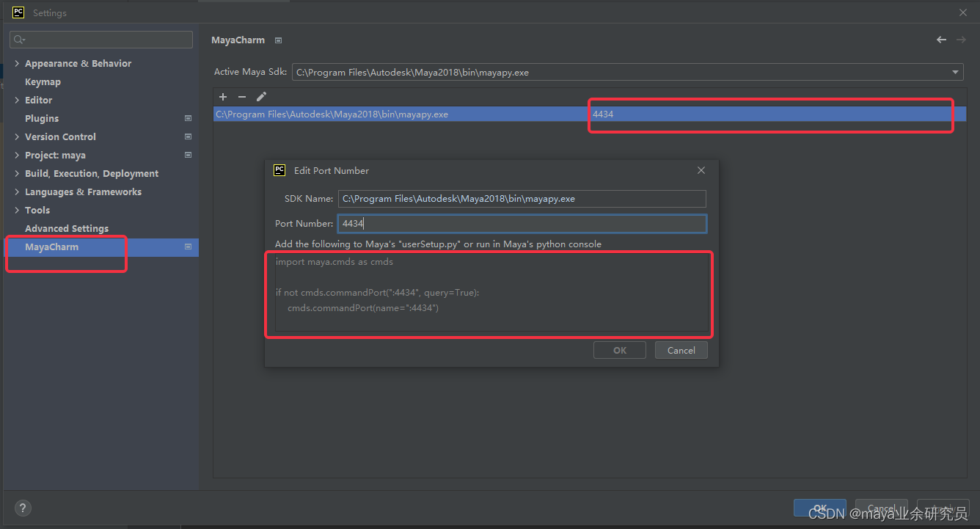Click Cancel at the bottom of Settings
Image resolution: width=980 pixels, height=529 pixels.
(882, 508)
